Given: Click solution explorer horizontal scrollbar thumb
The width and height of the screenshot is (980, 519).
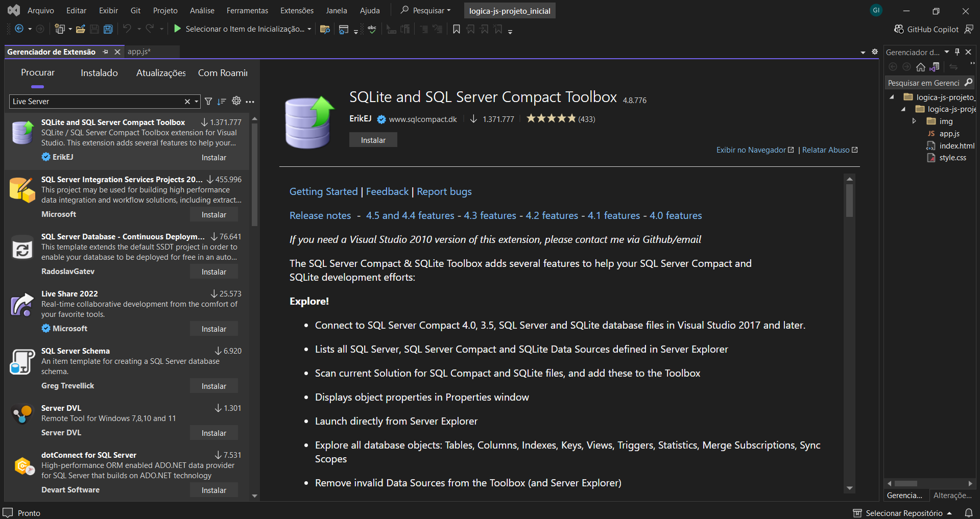Looking at the screenshot, I should point(905,483).
